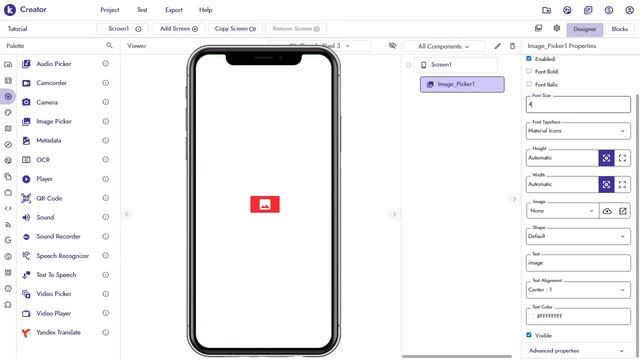
Task: Select the Speech Recognizer component
Action: 62,256
